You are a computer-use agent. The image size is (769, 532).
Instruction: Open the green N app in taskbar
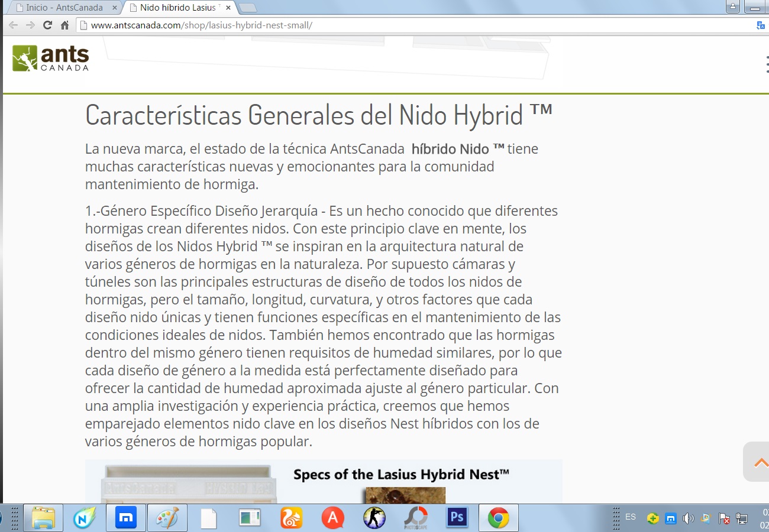[x=85, y=518]
